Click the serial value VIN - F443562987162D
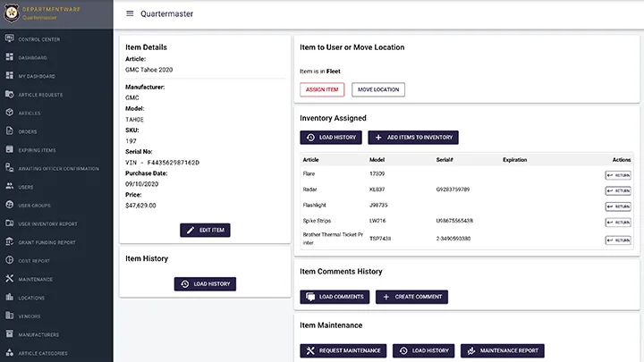 click(162, 163)
